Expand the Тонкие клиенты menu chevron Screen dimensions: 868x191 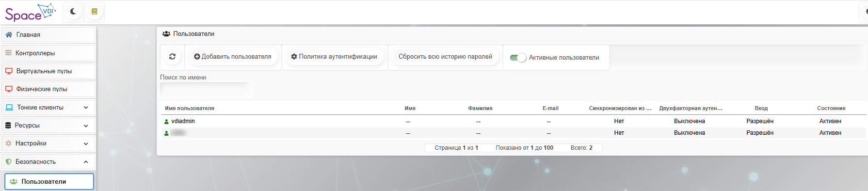point(86,108)
